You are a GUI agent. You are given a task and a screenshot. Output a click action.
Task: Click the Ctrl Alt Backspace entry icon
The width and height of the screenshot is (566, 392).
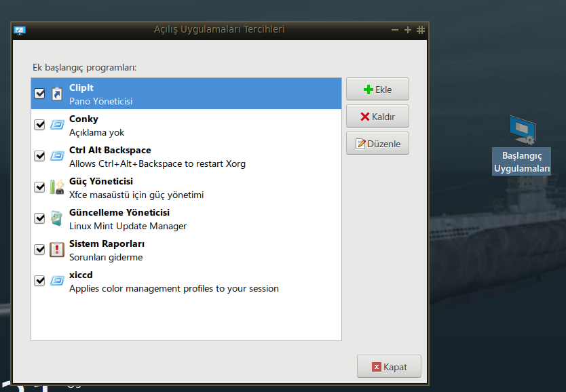pos(57,156)
